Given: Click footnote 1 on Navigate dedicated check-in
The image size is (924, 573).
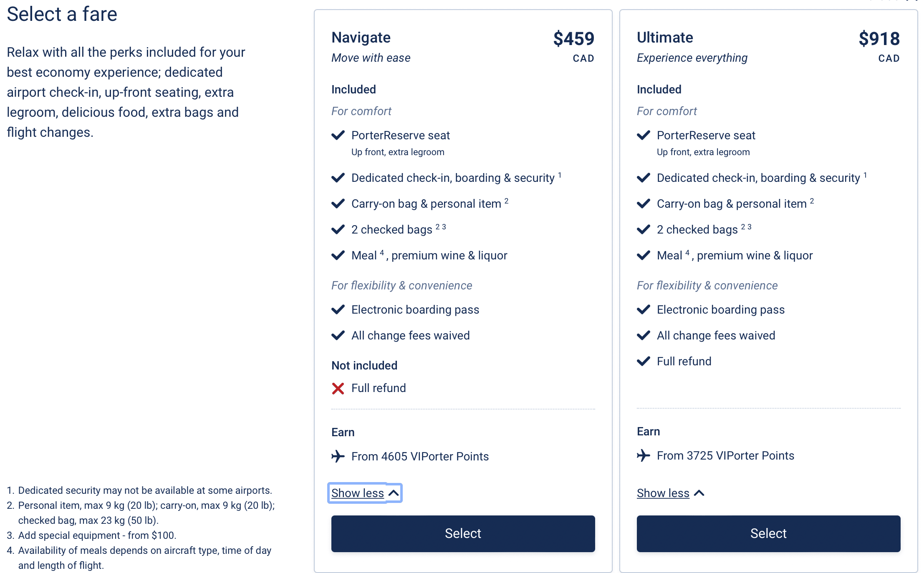Looking at the screenshot, I should (560, 175).
